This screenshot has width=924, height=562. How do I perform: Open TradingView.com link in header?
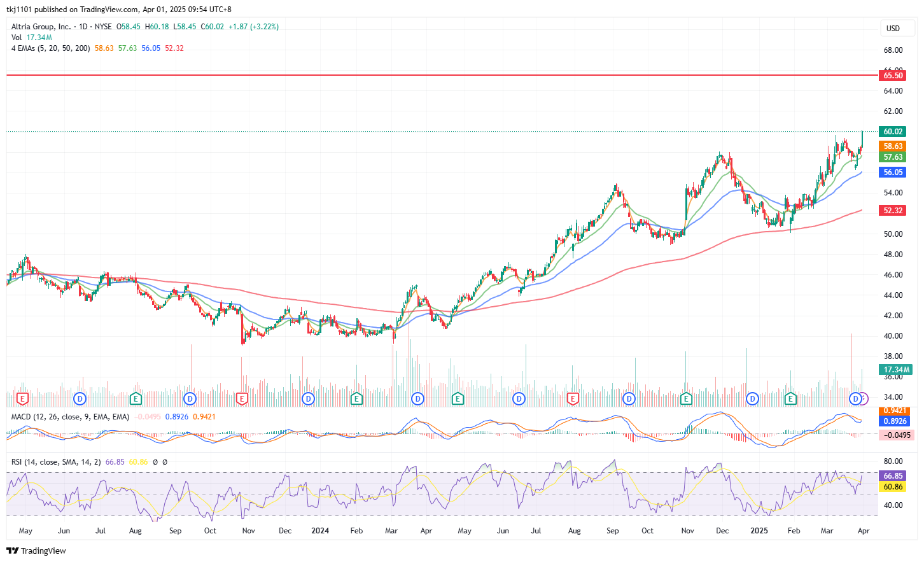click(109, 10)
